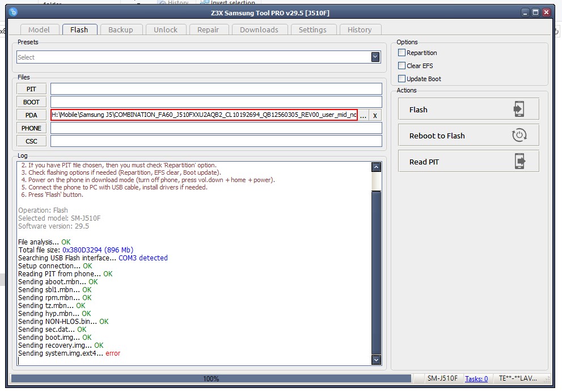Choose a PIT file with PIT button
562x392 pixels.
pyautogui.click(x=31, y=89)
